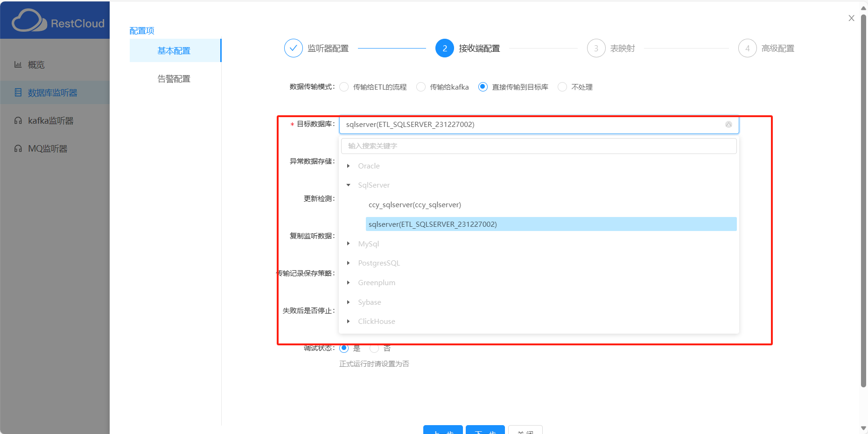The image size is (868, 434).
Task: Clear the 目标数据库 selection with the circle icon
Action: [x=728, y=125]
